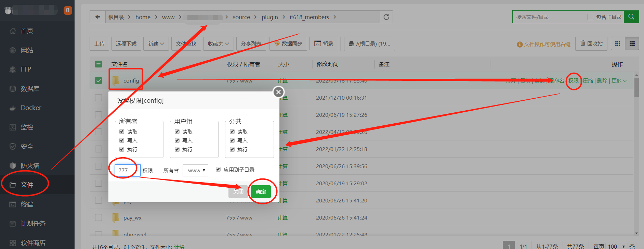
Task: Toggle 用户组 读取 permission checkbox
Action: point(177,132)
